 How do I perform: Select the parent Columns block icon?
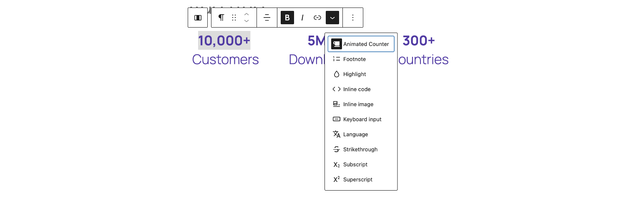tap(198, 18)
